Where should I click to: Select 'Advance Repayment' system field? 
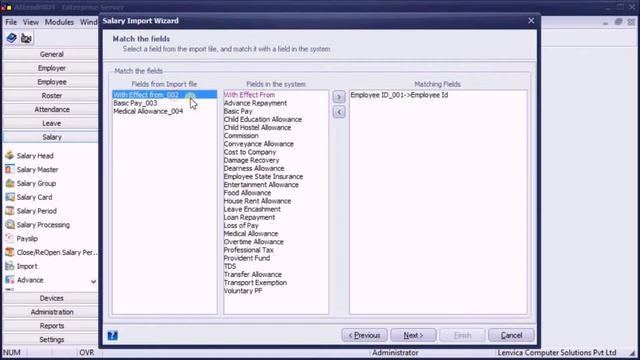click(255, 103)
